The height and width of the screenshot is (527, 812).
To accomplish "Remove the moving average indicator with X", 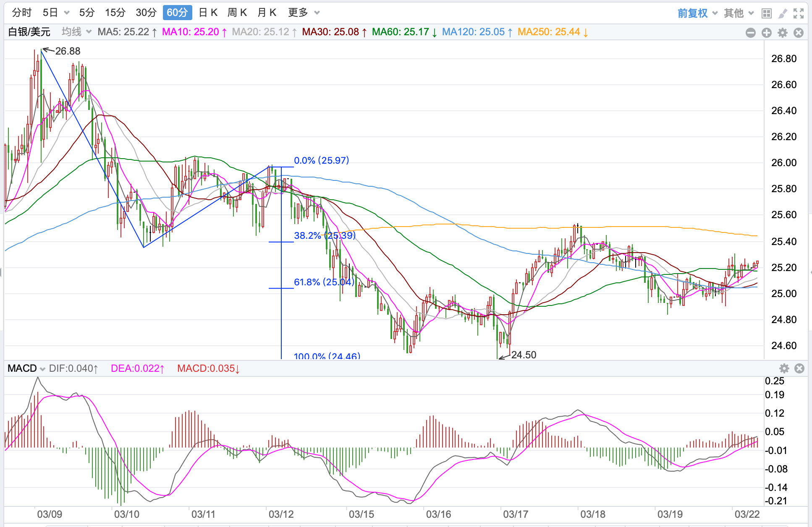I will coord(799,32).
